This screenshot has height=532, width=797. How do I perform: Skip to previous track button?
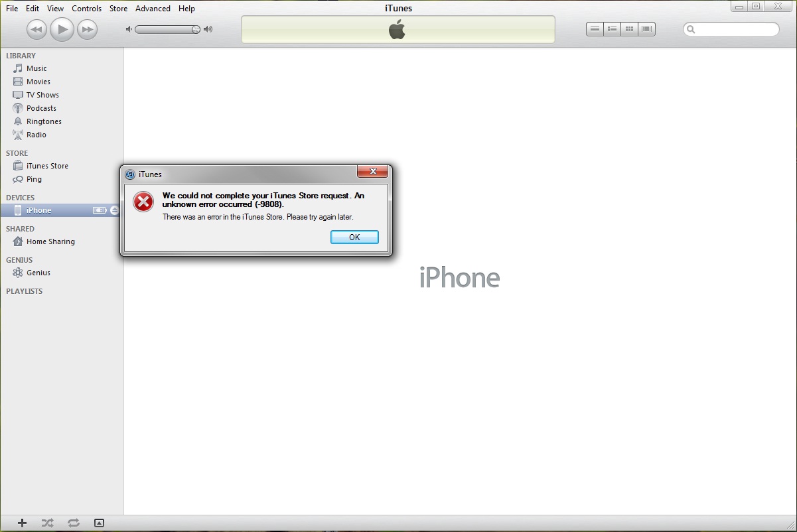[36, 29]
